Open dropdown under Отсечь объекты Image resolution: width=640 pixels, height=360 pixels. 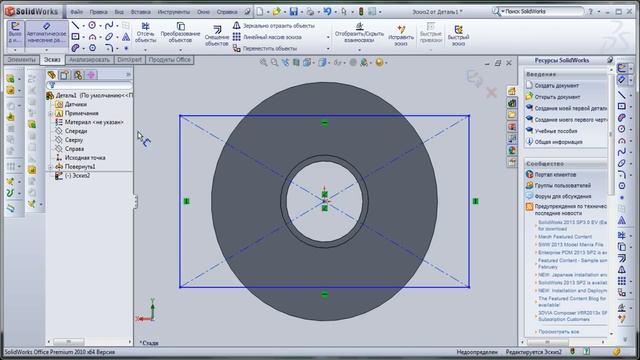(x=145, y=50)
